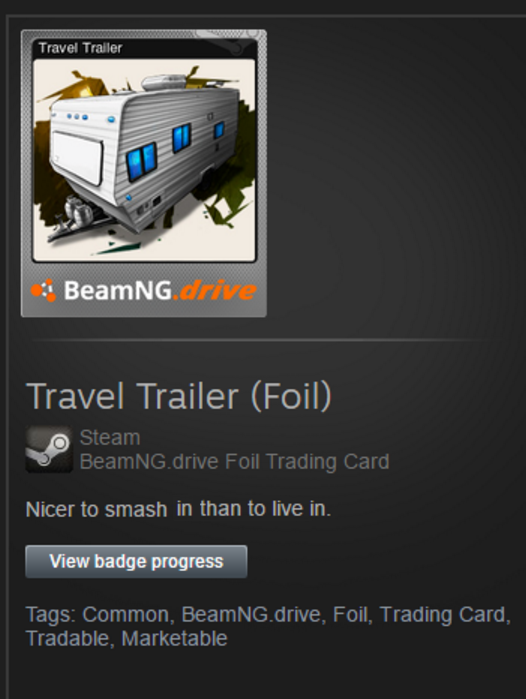Click the rooftop air conditioner on trailer
This screenshot has height=699, width=526.
[164, 82]
